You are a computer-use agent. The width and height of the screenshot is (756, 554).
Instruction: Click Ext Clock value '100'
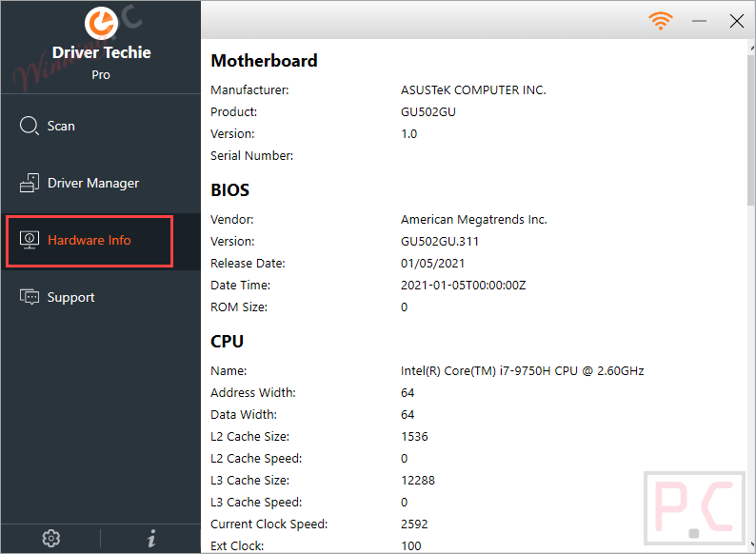point(410,545)
